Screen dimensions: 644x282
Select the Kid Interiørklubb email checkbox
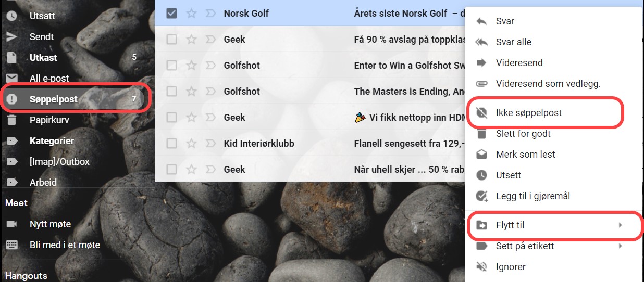pyautogui.click(x=171, y=144)
